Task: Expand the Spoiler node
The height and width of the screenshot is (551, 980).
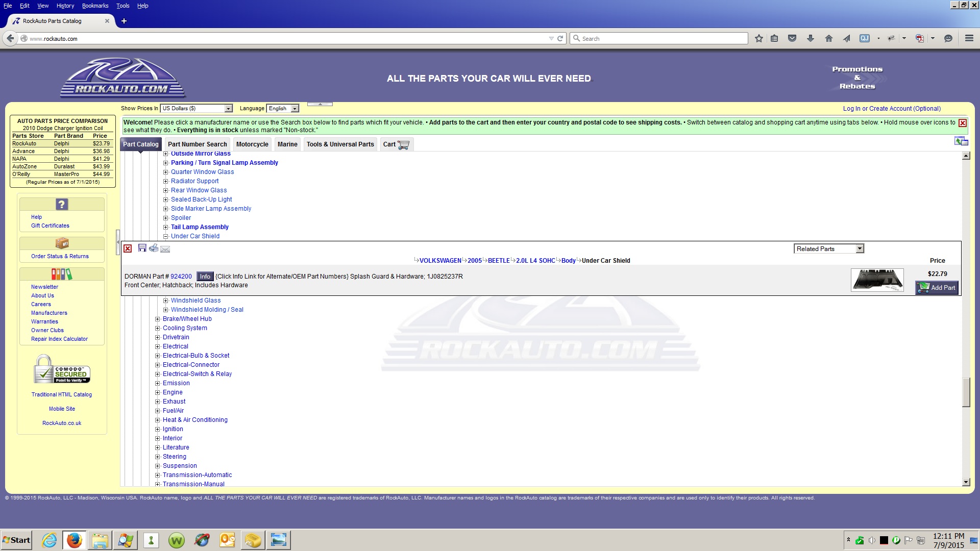Action: click(x=165, y=218)
